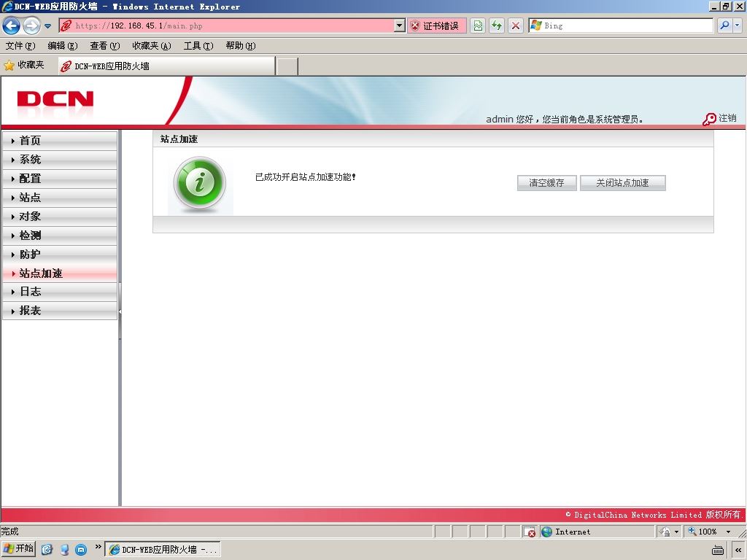Click the Bing search input box

pos(621,26)
